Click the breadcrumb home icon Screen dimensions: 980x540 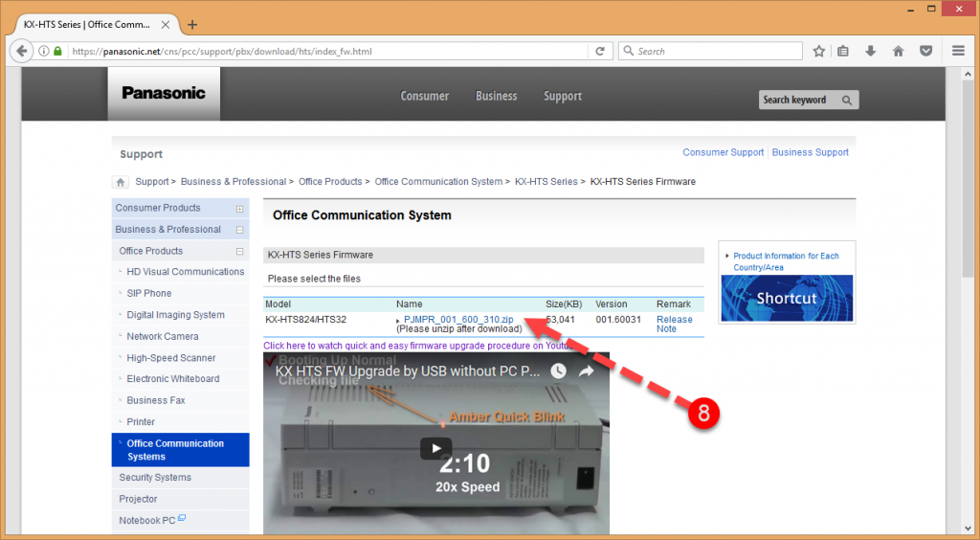[121, 182]
